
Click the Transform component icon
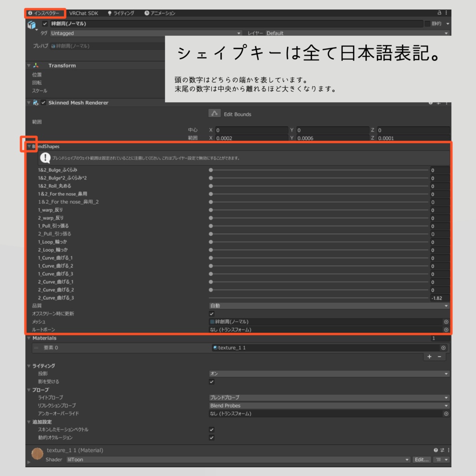(36, 65)
